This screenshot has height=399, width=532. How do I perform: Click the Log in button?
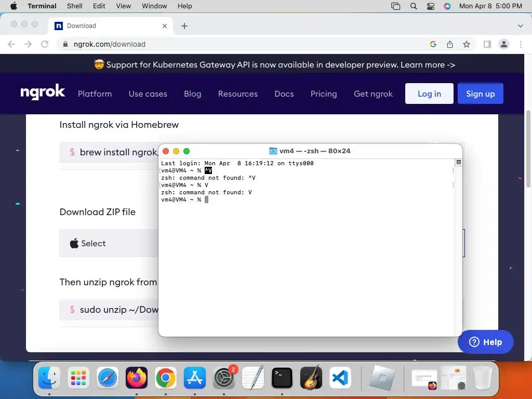429,94
